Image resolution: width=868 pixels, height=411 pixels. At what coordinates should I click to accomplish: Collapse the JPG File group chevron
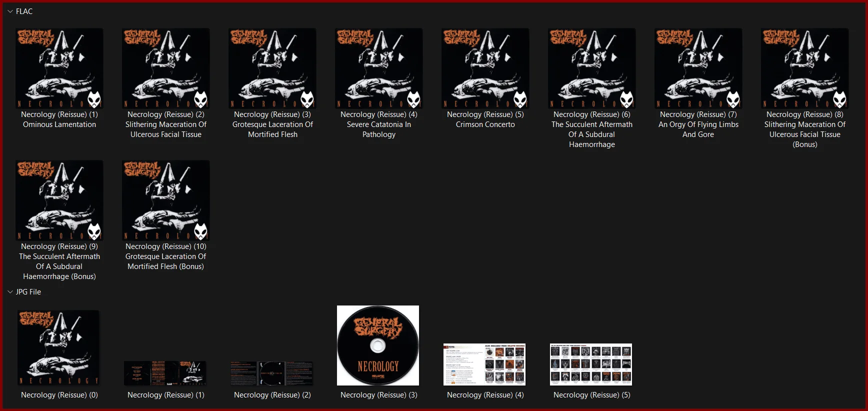click(10, 292)
